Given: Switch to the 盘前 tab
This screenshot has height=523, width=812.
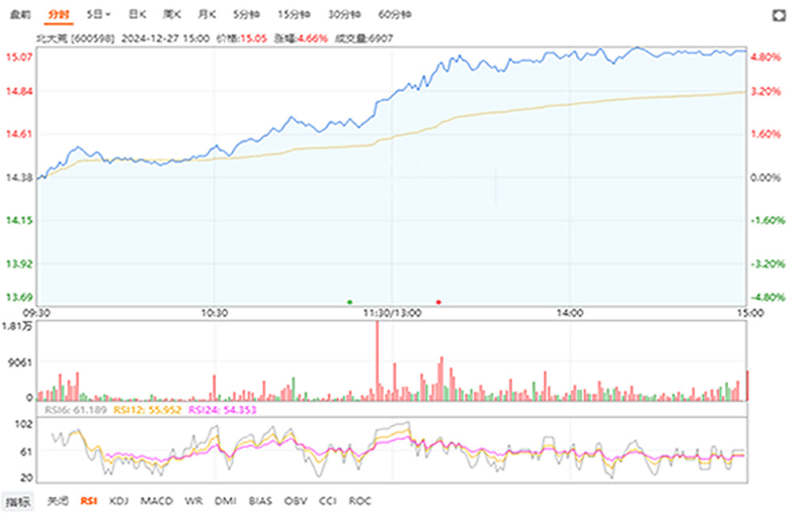Looking at the screenshot, I should point(20,14).
